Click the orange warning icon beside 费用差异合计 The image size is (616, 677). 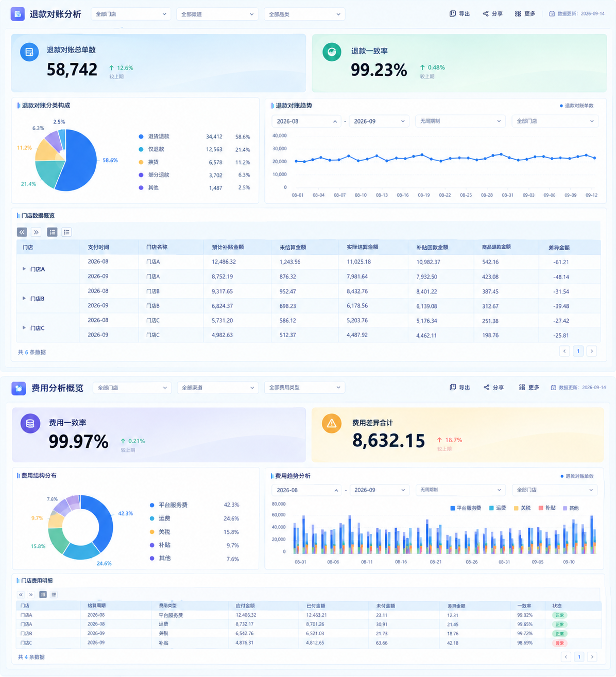pos(332,423)
